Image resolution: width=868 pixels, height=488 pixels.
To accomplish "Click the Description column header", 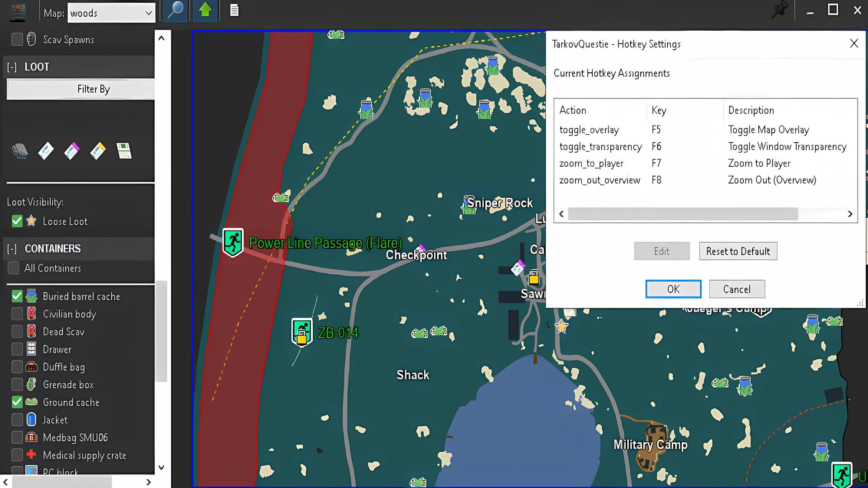I will point(790,110).
